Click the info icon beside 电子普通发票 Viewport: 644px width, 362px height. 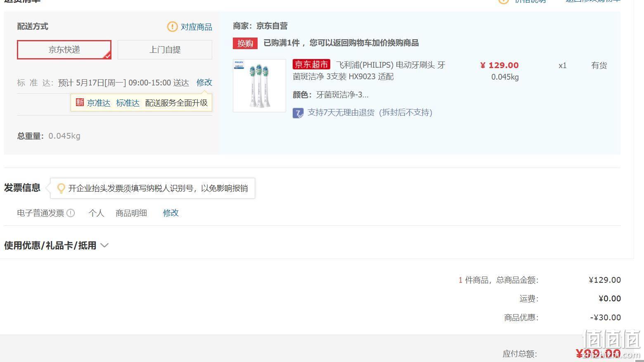point(71,213)
